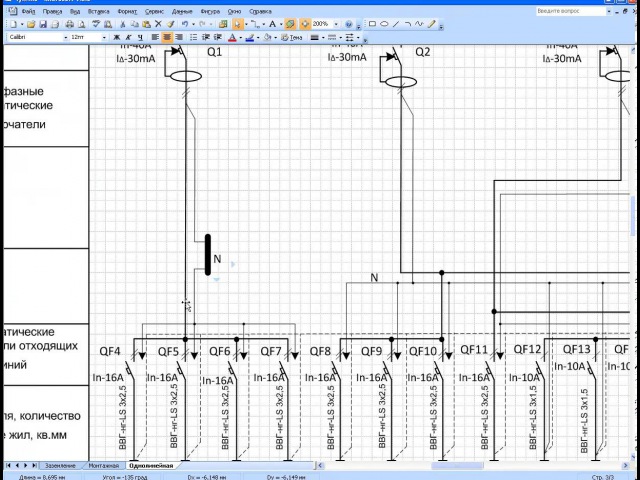The height and width of the screenshot is (480, 640).
Task: Decrease text indent
Action: pyautogui.click(x=206, y=38)
